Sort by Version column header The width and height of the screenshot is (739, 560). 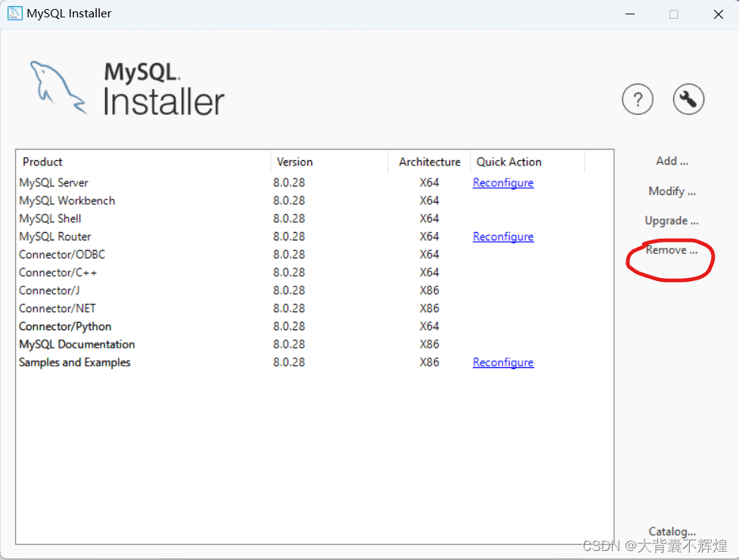295,162
